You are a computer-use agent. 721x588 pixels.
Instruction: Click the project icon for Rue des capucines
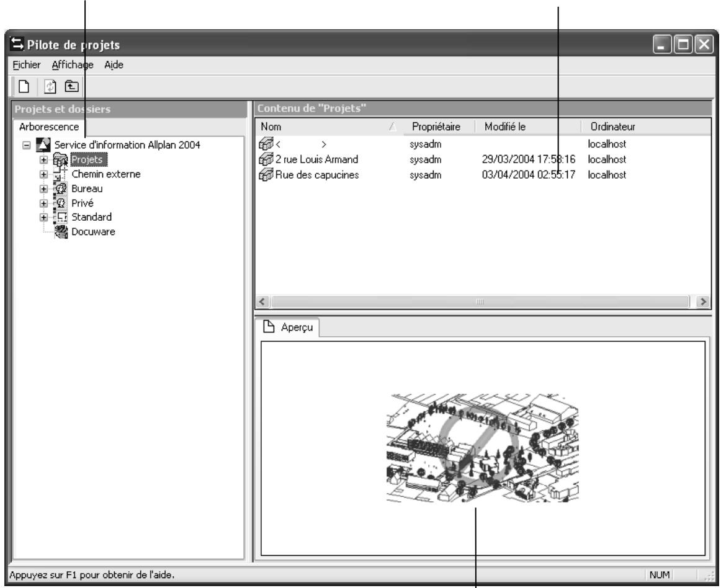[266, 175]
